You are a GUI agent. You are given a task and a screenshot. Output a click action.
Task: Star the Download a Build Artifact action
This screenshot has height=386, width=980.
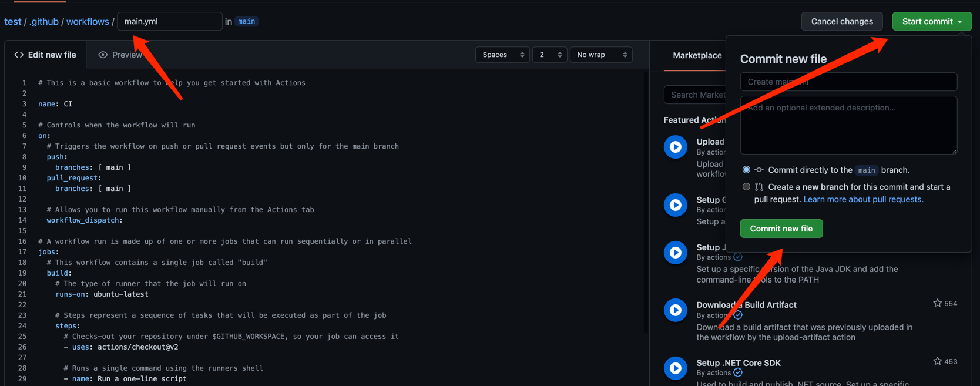[x=937, y=303]
